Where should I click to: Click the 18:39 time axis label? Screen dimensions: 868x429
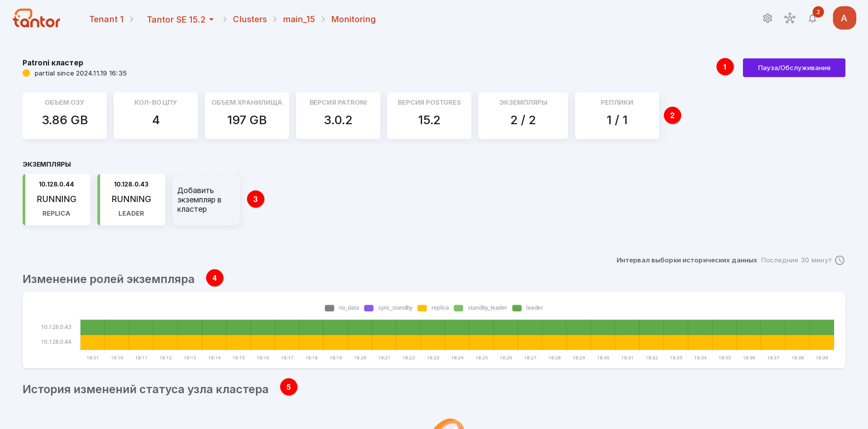tap(821, 358)
